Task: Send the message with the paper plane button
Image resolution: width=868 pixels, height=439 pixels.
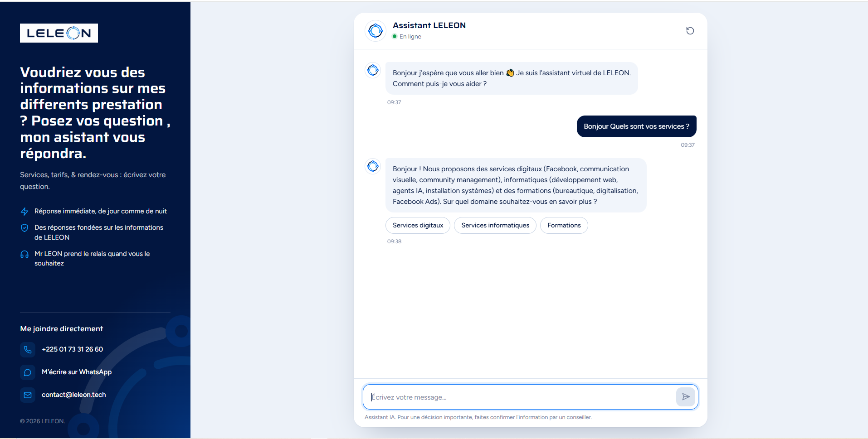Action: pyautogui.click(x=686, y=397)
